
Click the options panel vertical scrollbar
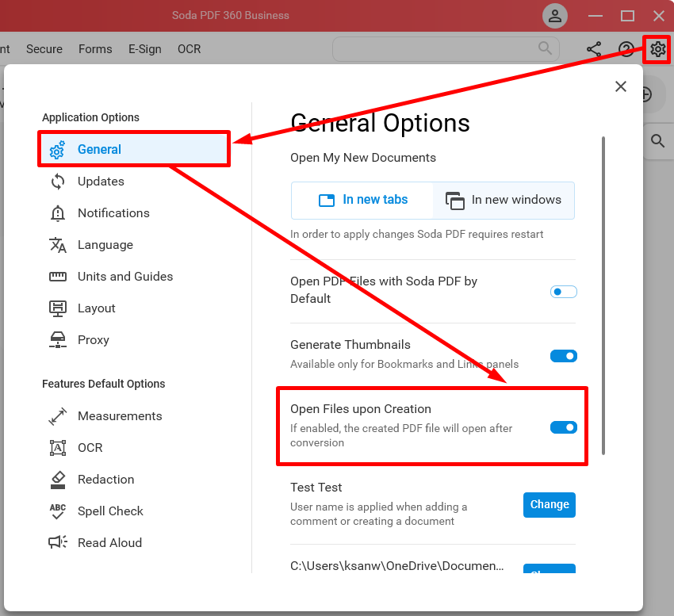[603, 296]
